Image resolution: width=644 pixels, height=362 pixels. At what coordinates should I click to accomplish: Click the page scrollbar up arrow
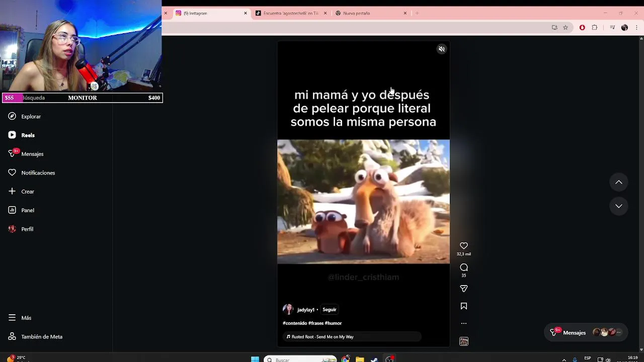coord(641,38)
